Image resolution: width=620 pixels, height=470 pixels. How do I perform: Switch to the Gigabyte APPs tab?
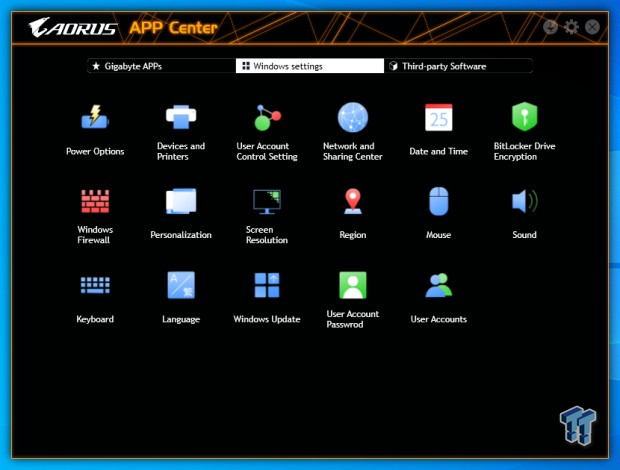pyautogui.click(x=161, y=66)
